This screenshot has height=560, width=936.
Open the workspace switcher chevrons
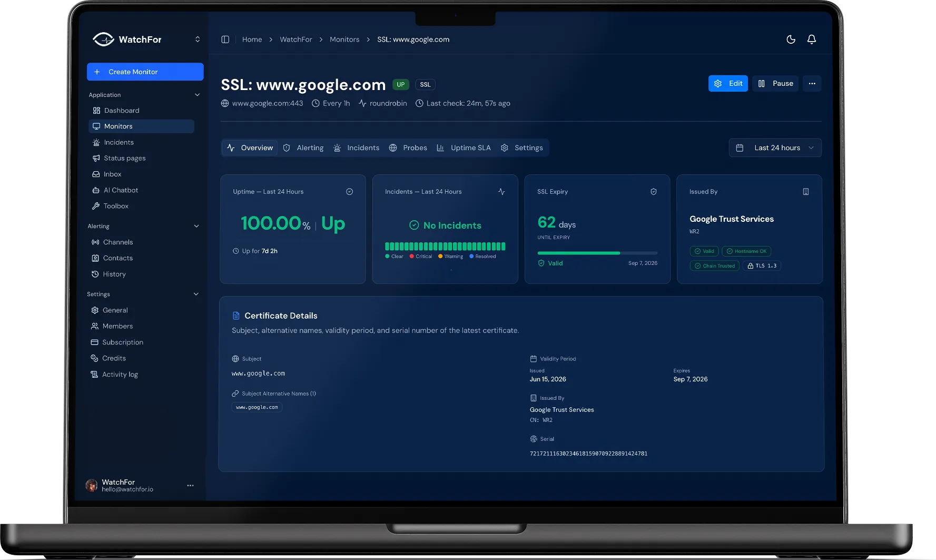(198, 40)
